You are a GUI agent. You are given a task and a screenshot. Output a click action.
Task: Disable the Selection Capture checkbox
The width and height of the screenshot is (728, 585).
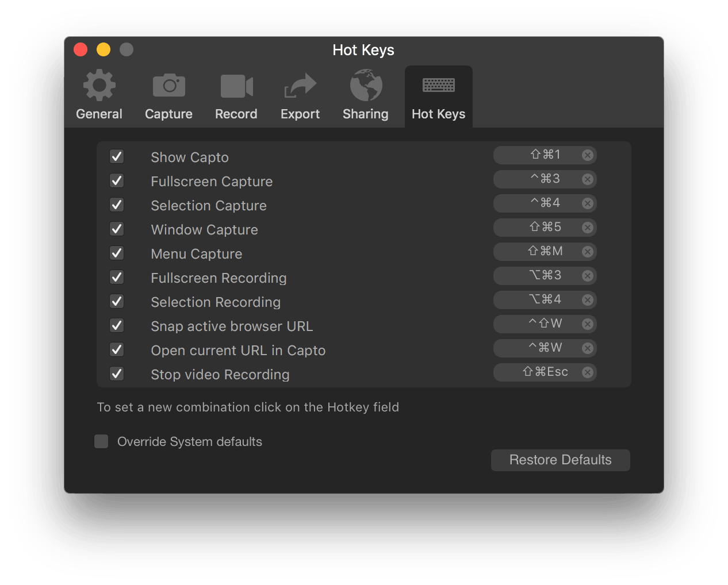tap(117, 205)
